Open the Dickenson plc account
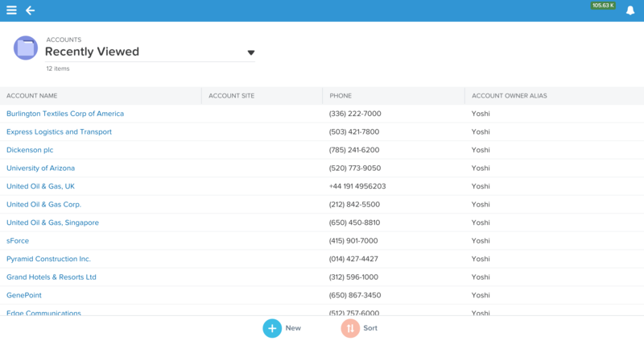The image size is (644, 341). (x=30, y=150)
